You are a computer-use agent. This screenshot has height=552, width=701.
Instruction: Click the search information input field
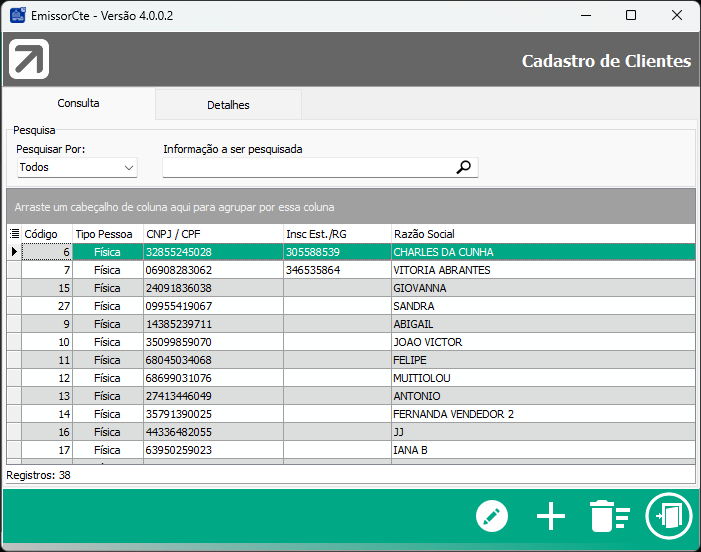pyautogui.click(x=307, y=168)
